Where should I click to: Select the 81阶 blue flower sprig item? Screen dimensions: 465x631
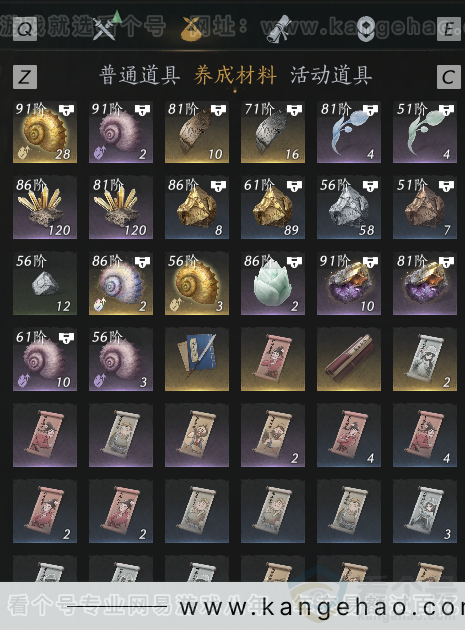click(x=349, y=132)
